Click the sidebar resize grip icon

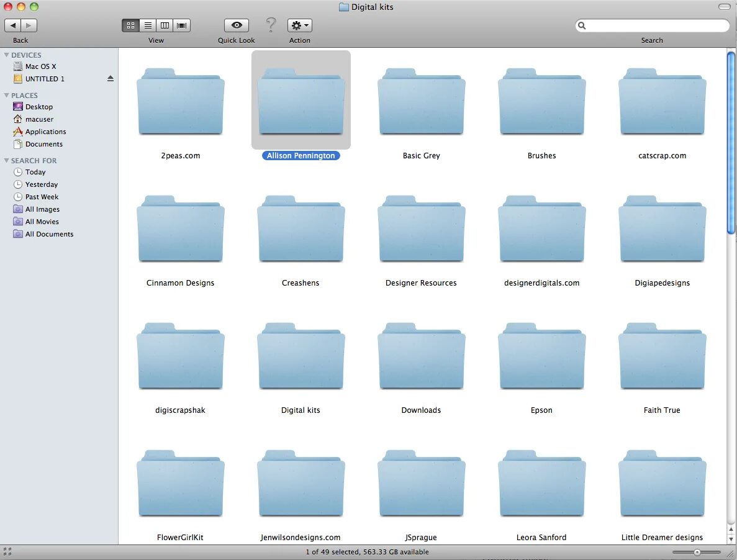click(x=7, y=551)
